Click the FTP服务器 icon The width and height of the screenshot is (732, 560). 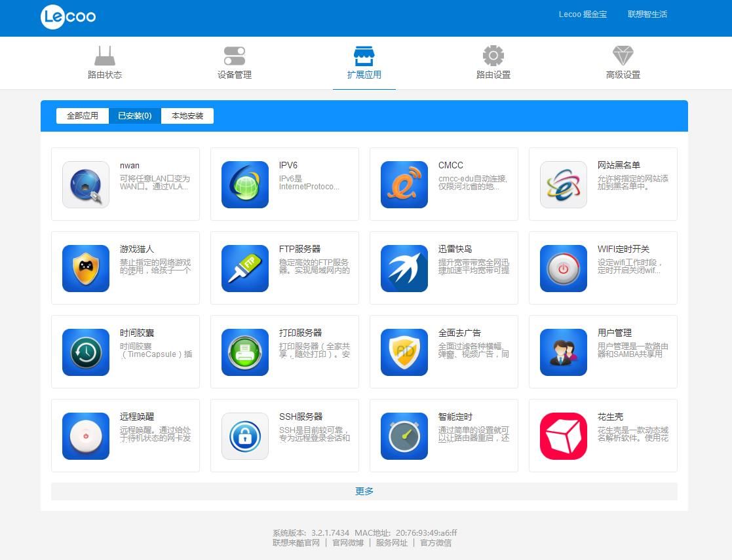[245, 269]
